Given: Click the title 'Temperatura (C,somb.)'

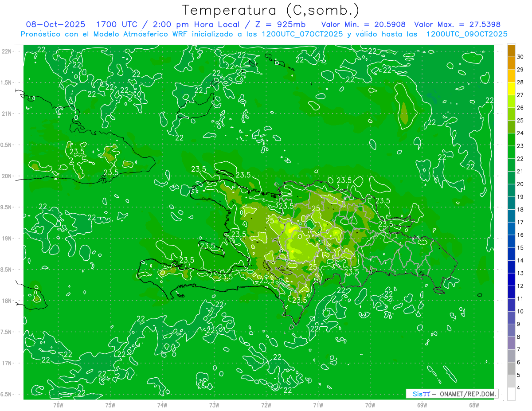Looking at the screenshot, I should click(271, 10).
